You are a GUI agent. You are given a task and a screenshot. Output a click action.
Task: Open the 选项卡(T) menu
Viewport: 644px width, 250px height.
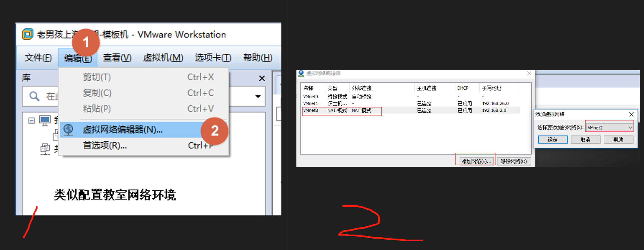[x=213, y=58]
